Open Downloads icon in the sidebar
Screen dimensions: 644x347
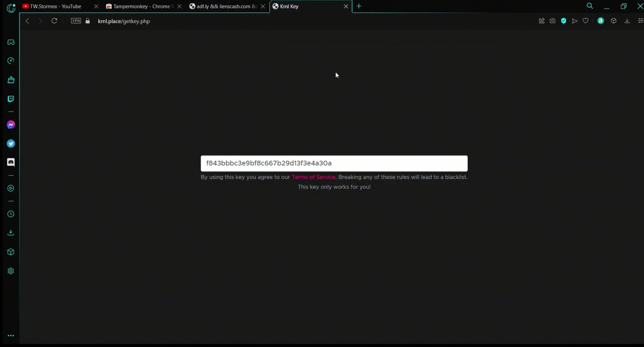tap(11, 232)
